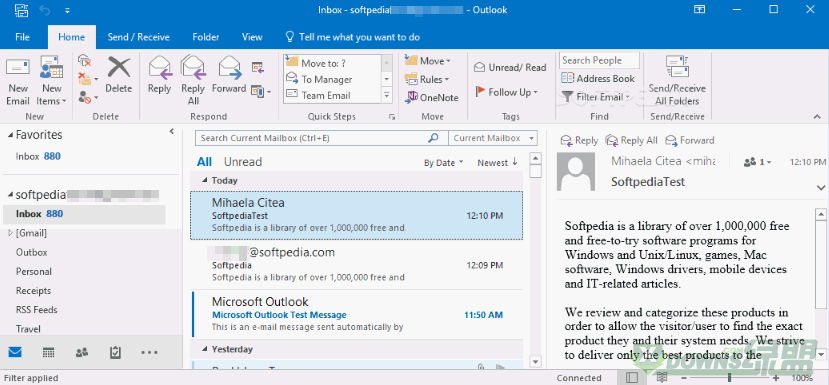Open OneNote from the Move group
This screenshot has width=829, height=385.
tap(432, 97)
